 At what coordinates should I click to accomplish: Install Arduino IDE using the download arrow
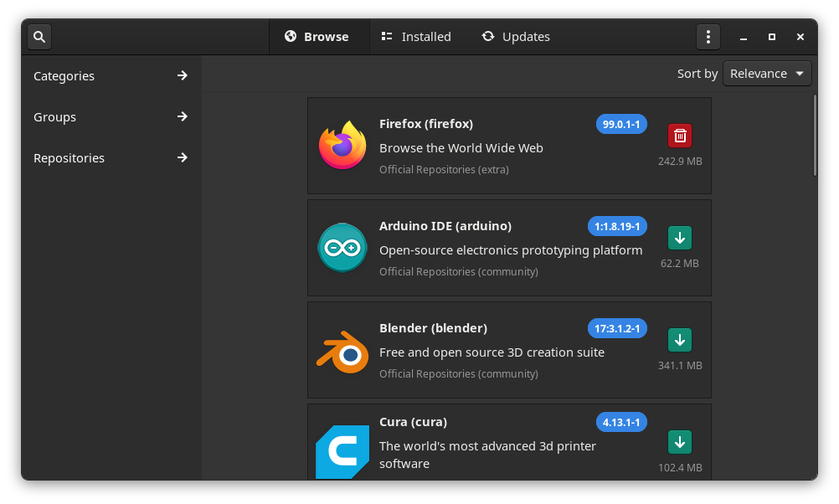pyautogui.click(x=680, y=238)
